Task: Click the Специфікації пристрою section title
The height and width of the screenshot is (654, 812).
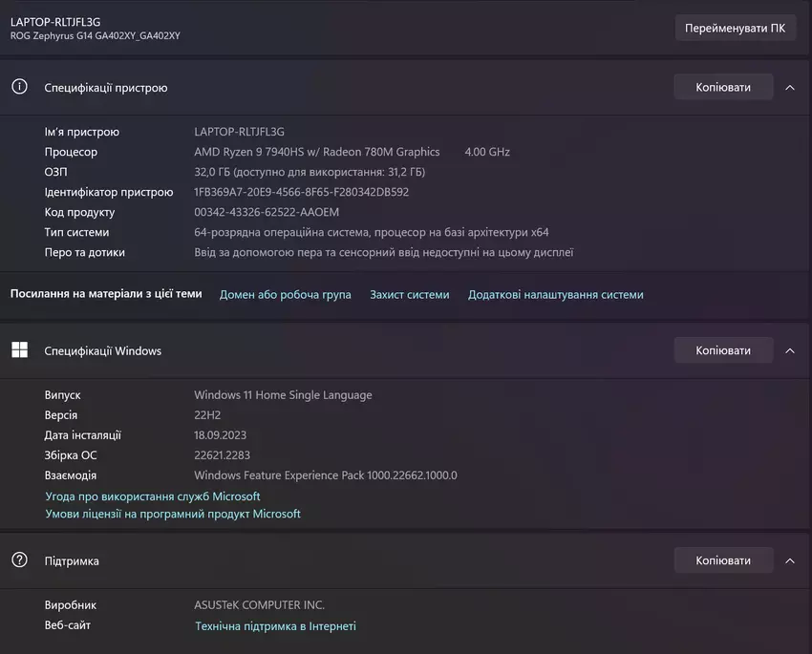Action: pos(106,88)
